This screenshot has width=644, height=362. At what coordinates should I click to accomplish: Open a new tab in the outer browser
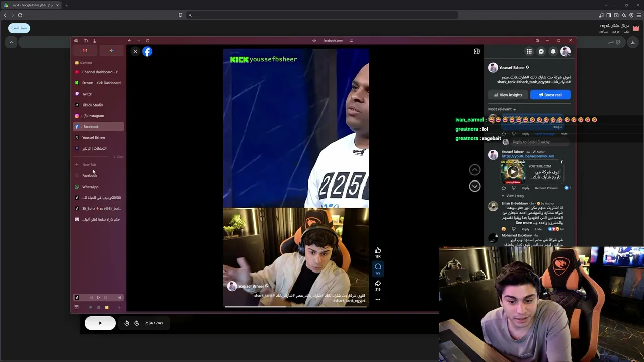click(66, 5)
